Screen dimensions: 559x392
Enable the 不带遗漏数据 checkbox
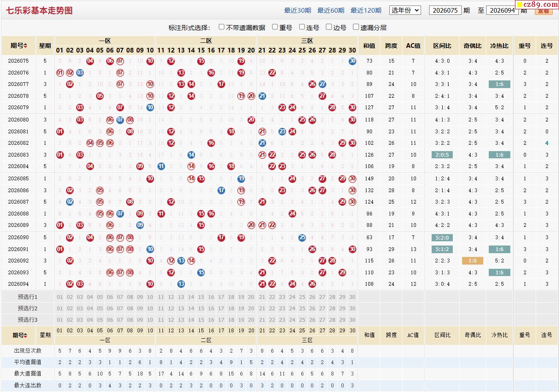pyautogui.click(x=221, y=27)
